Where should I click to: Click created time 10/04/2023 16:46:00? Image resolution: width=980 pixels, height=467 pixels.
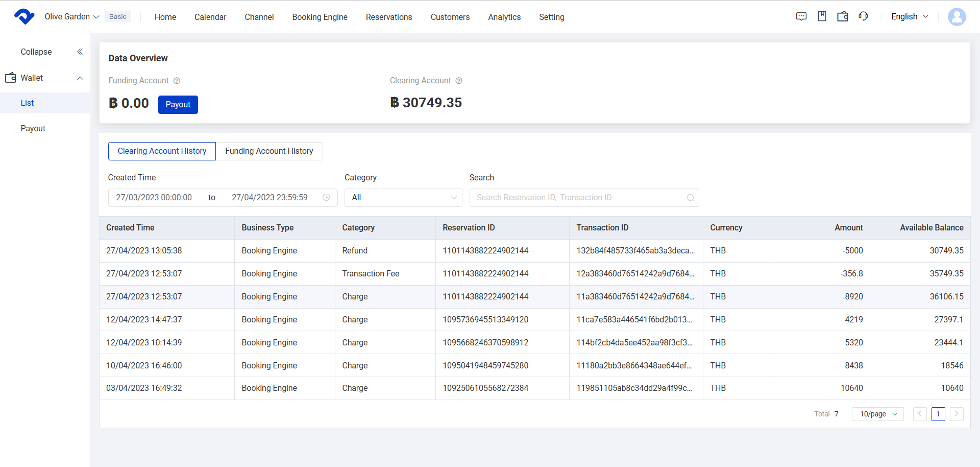(144, 366)
